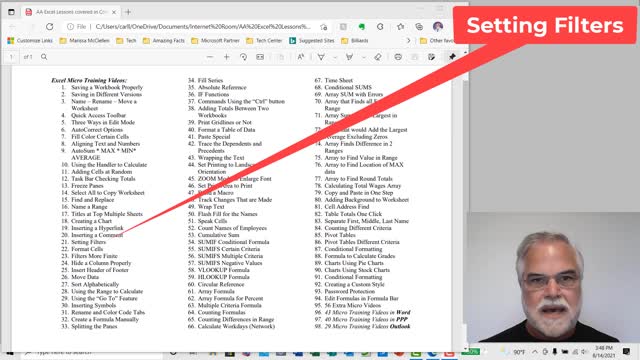View site information next to File
640x360 pixels.
70,27
